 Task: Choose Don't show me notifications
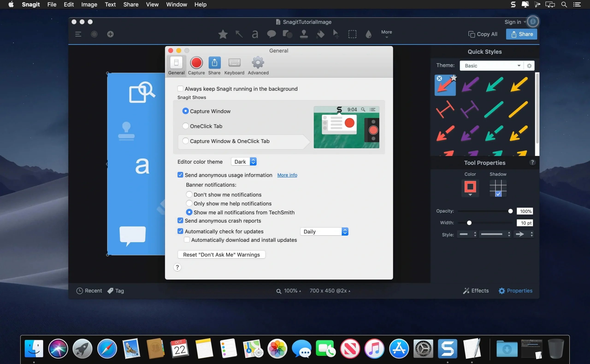pyautogui.click(x=189, y=194)
